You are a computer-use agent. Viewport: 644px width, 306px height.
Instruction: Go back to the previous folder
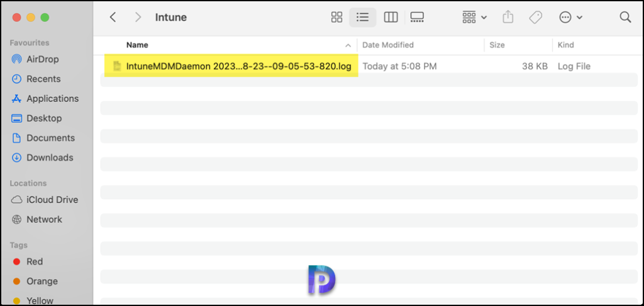(x=113, y=17)
